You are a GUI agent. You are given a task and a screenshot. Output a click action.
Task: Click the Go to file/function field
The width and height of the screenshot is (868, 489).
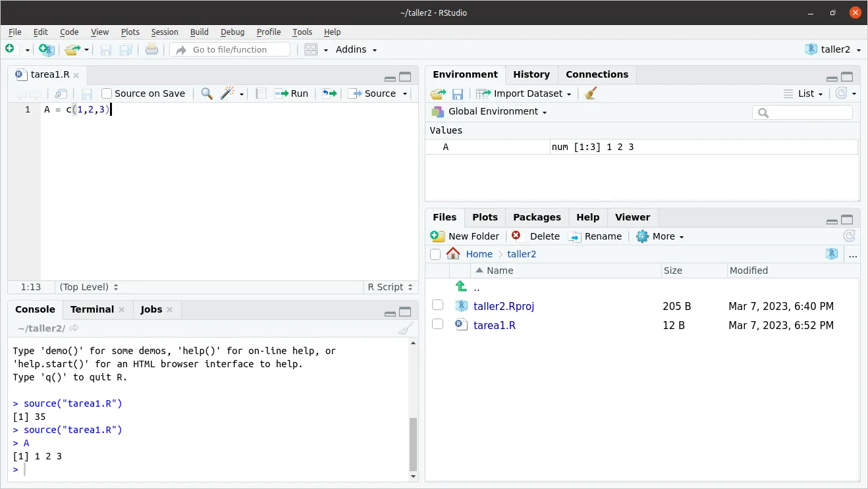pyautogui.click(x=230, y=49)
